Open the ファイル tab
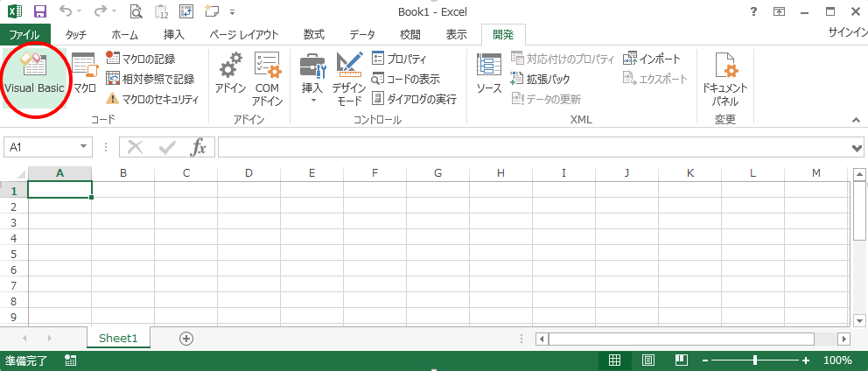The image size is (868, 371). tap(24, 34)
